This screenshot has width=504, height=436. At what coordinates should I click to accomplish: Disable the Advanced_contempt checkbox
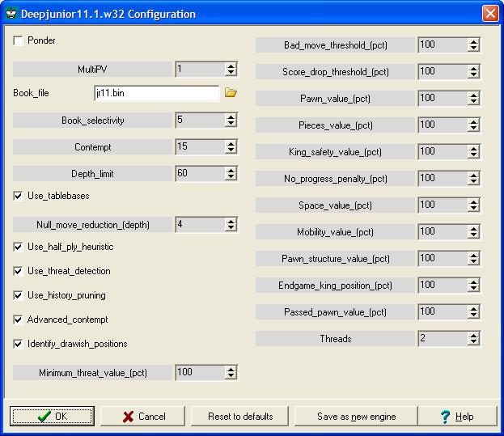pyautogui.click(x=19, y=320)
